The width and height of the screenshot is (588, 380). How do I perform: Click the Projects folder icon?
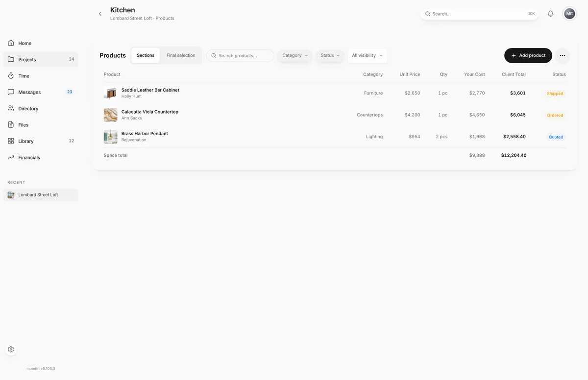[x=11, y=59]
